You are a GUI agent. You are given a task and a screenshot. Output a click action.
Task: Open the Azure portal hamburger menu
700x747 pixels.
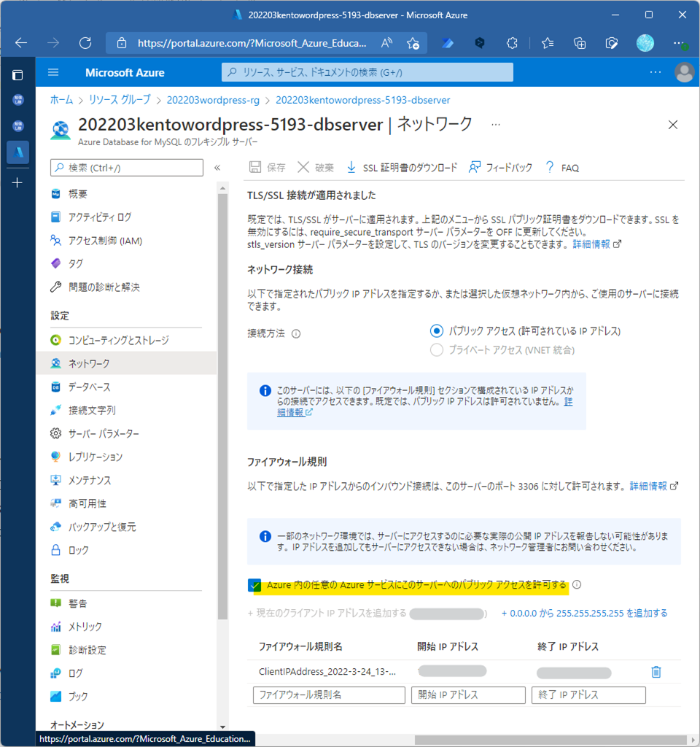tap(52, 72)
